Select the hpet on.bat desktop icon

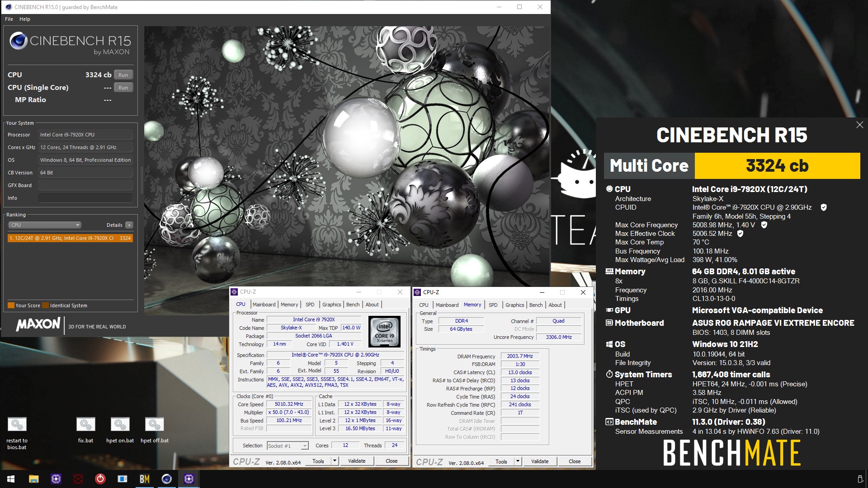120,430
